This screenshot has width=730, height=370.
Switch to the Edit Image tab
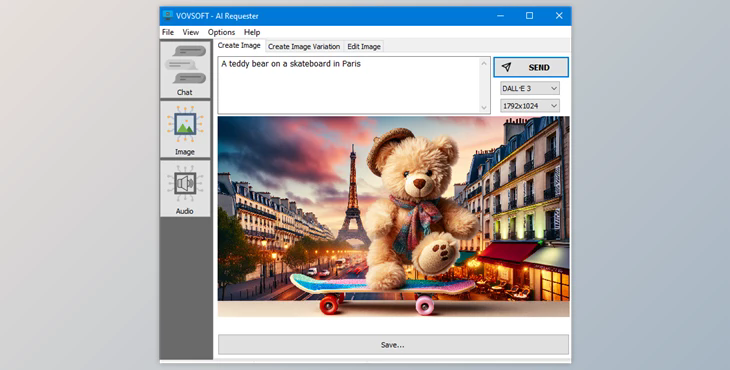click(x=364, y=47)
